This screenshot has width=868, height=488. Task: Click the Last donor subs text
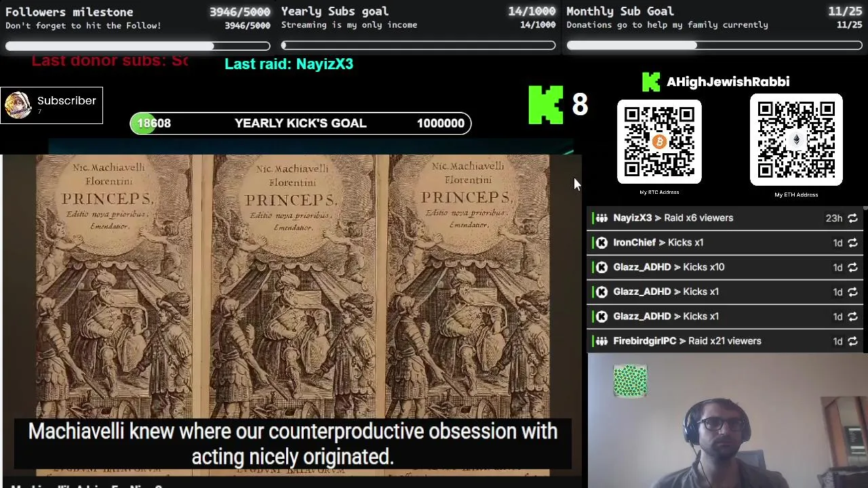(110, 60)
